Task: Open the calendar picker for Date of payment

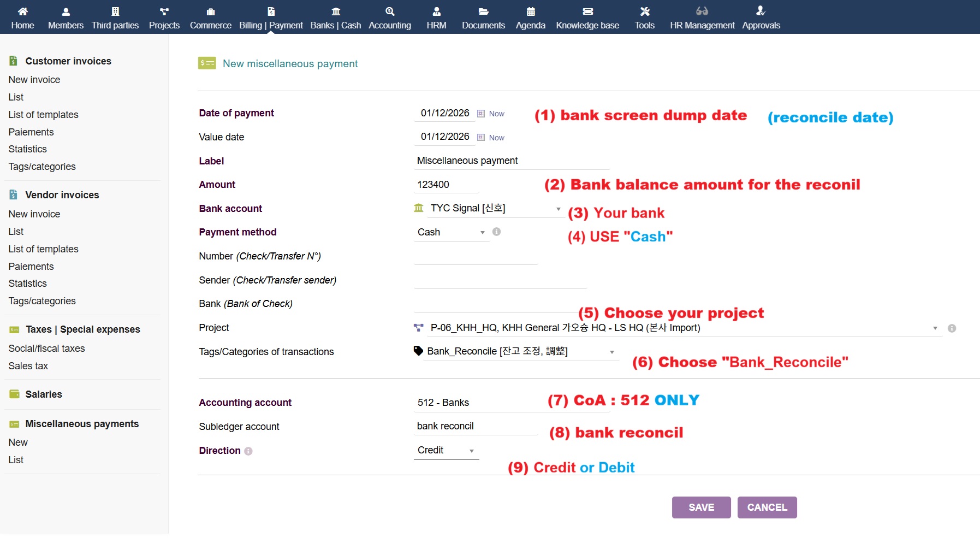Action: click(x=481, y=114)
